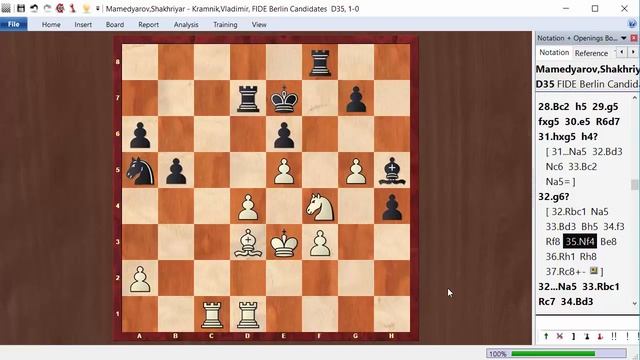This screenshot has height=360, width=640.
Task: Select the mistake move h4? in notation
Action: pyautogui.click(x=589, y=137)
